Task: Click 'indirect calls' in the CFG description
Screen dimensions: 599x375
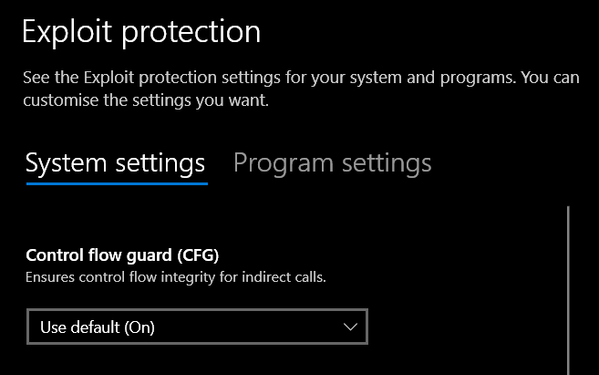Action: coord(284,277)
